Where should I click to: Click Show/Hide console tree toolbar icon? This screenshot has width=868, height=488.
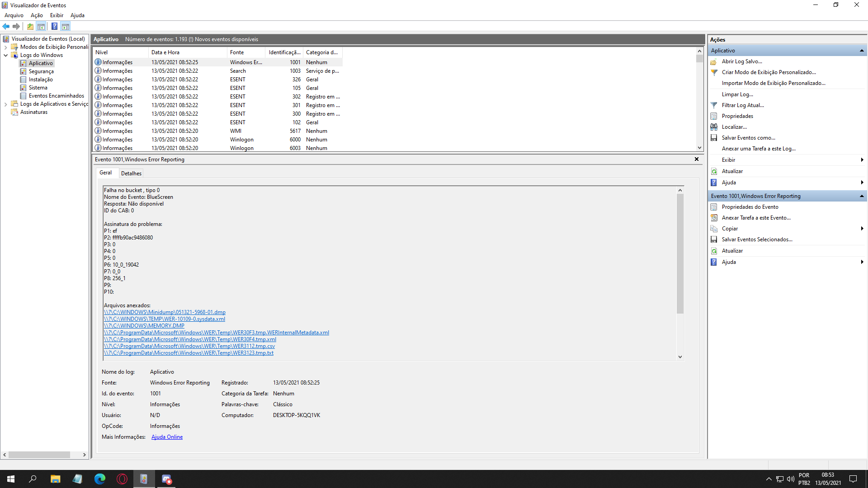(x=41, y=26)
